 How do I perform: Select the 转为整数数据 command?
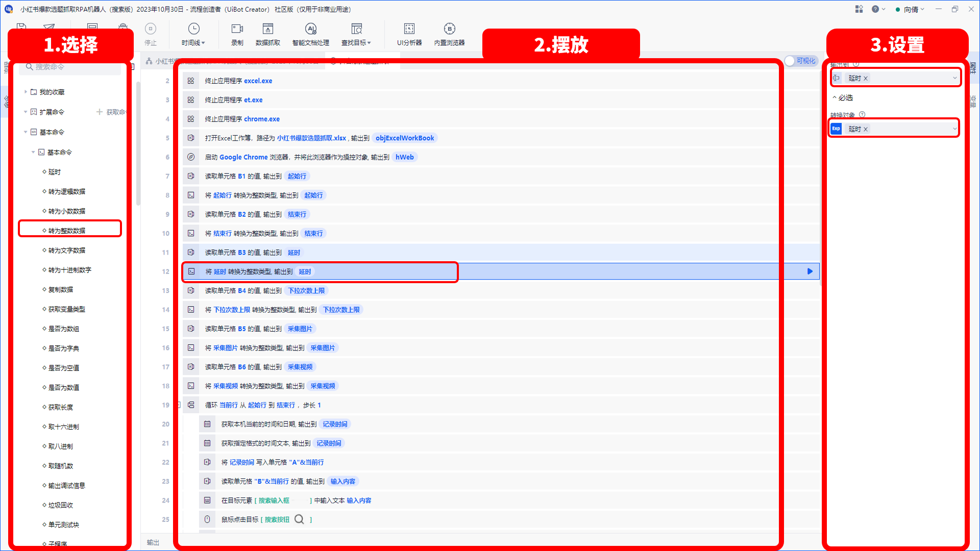(67, 231)
